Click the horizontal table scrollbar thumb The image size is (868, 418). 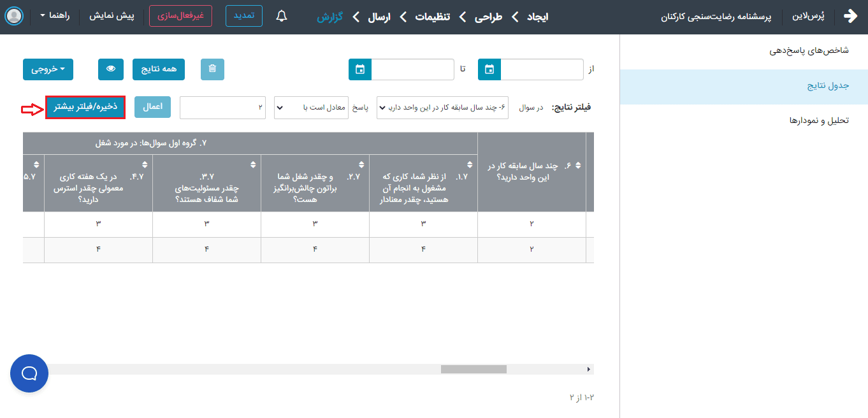pyautogui.click(x=474, y=369)
